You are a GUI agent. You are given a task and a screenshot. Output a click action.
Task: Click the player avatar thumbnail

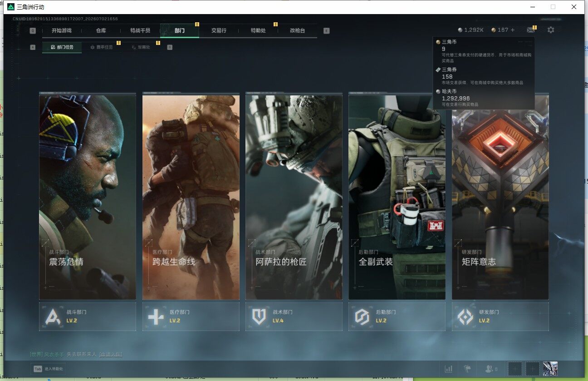tap(550, 369)
